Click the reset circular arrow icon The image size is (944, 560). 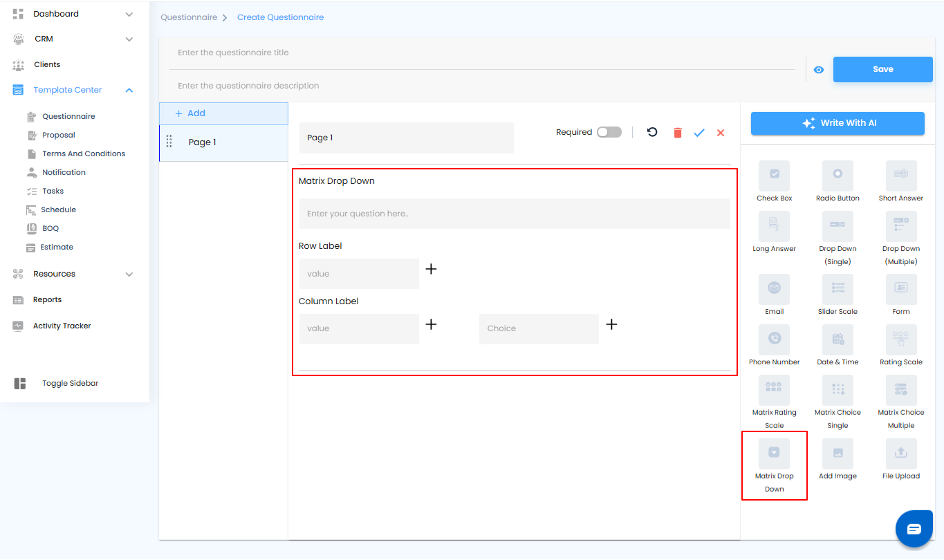652,132
